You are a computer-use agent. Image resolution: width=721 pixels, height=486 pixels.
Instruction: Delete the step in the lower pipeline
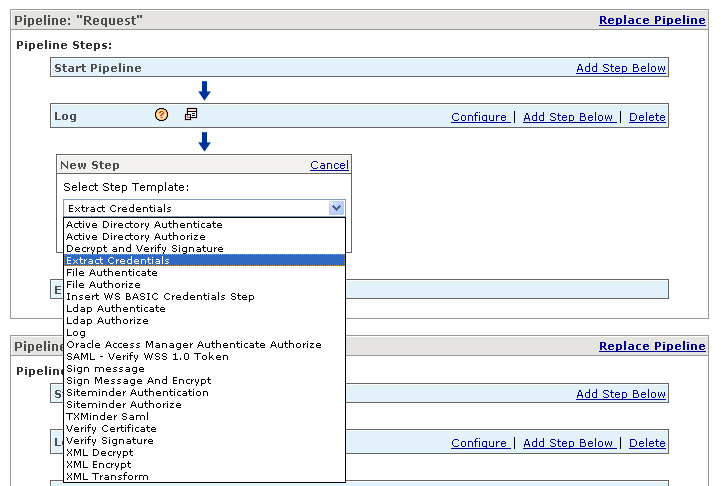tap(647, 443)
